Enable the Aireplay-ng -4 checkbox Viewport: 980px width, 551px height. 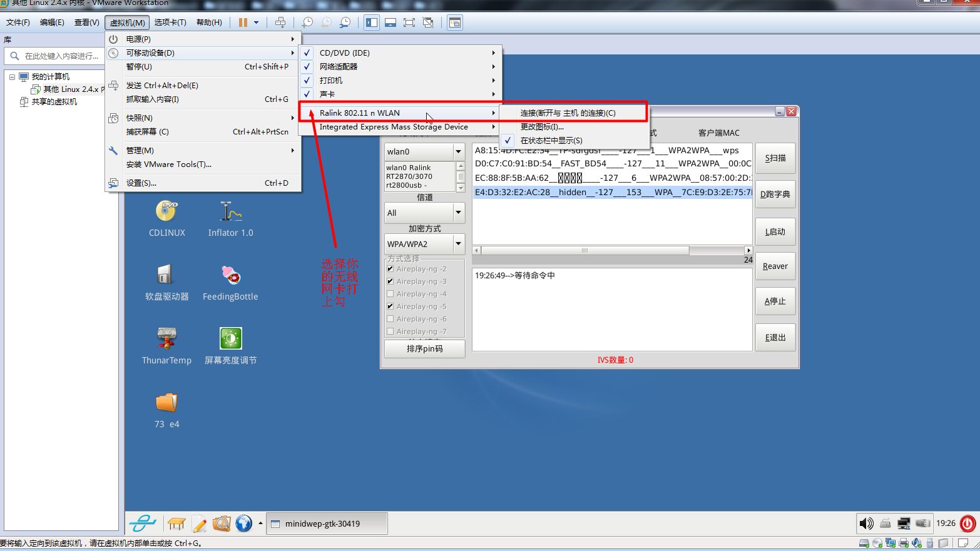pos(390,294)
